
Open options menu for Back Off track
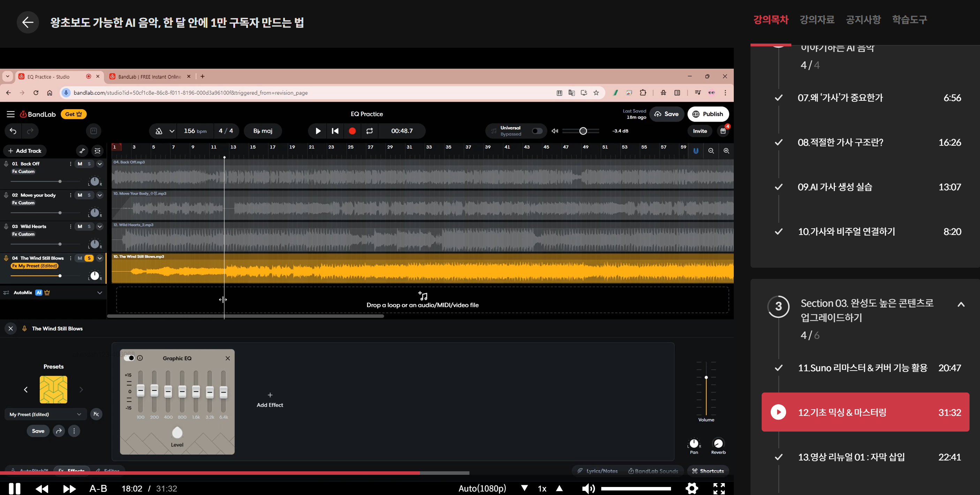point(70,164)
